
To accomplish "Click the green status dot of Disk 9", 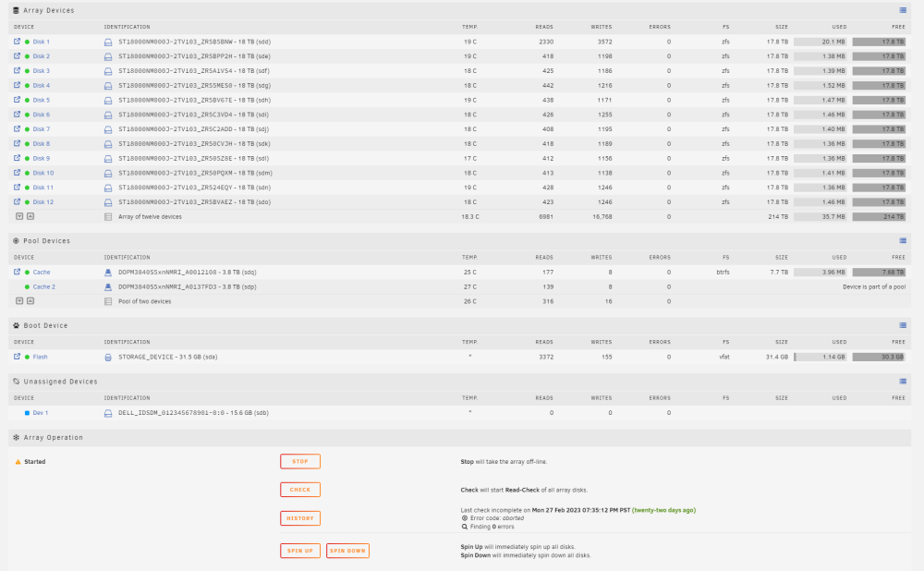I will (27, 159).
